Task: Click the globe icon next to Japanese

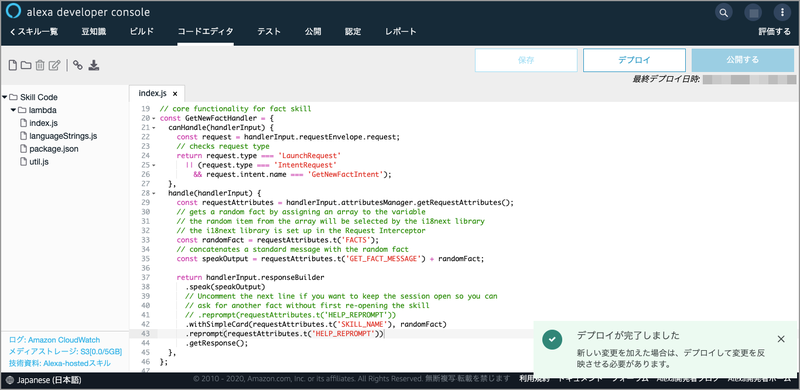Action: [11, 380]
